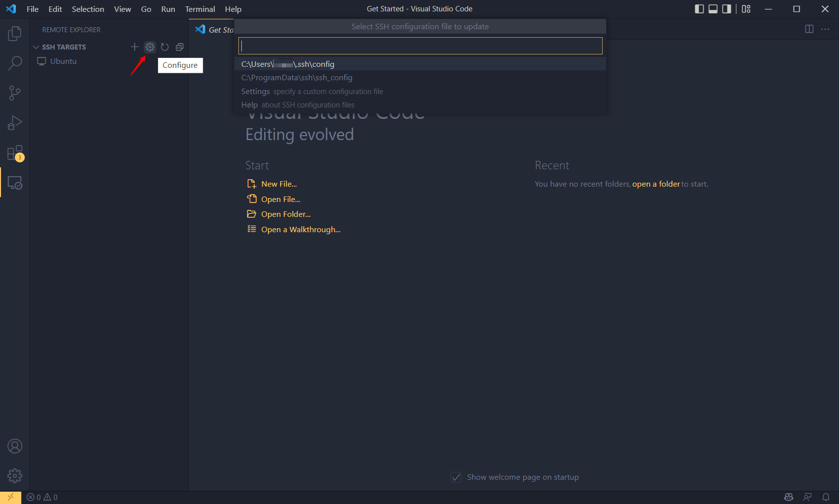Open the Extensions view icon
The height and width of the screenshot is (504, 839).
click(x=15, y=153)
